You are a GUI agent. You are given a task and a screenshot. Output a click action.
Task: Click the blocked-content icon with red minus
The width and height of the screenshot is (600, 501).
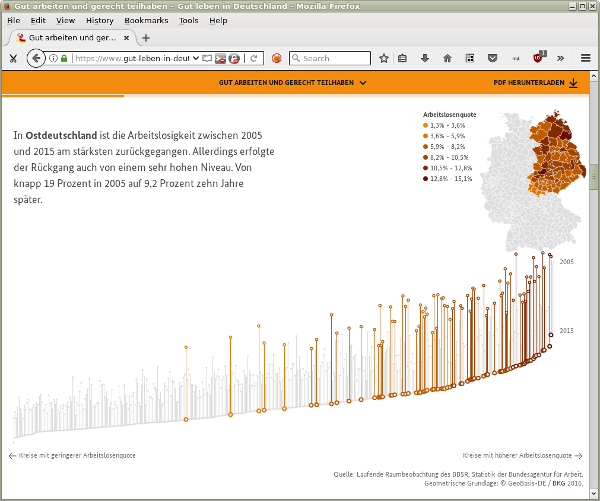click(x=220, y=59)
